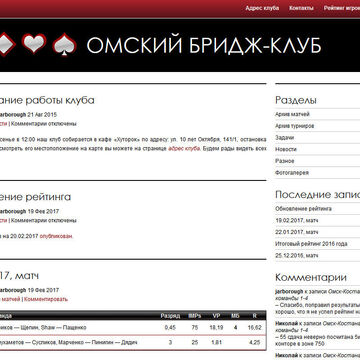Screen dimensions: 360x360
Task: Open the 17, матч post heading
Action: tap(19, 276)
